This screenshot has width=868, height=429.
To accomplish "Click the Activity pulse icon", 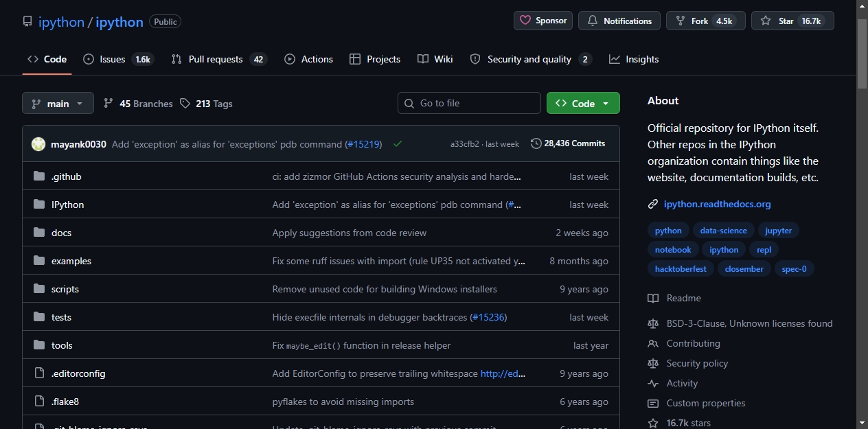I will pyautogui.click(x=653, y=383).
